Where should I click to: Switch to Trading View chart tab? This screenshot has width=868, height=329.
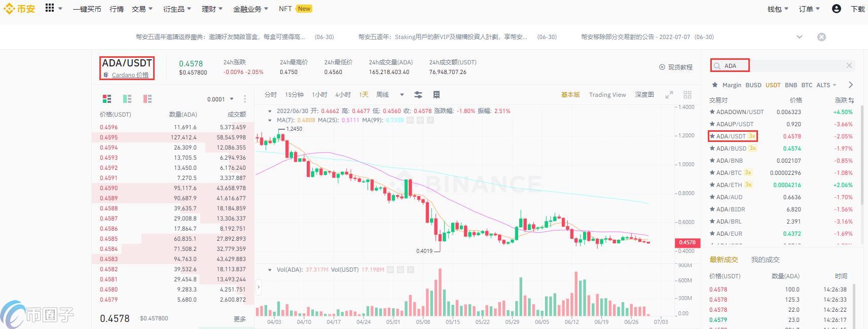coord(607,95)
